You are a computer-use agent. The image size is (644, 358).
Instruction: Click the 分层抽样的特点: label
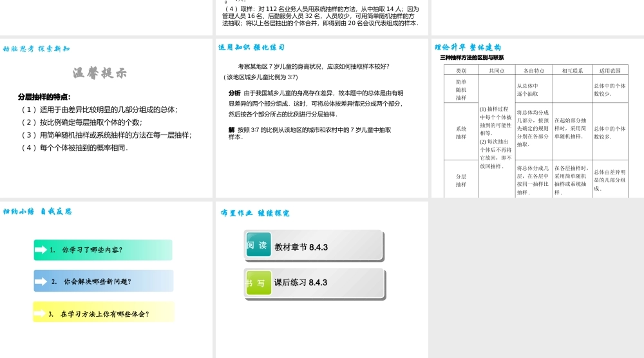pos(44,97)
